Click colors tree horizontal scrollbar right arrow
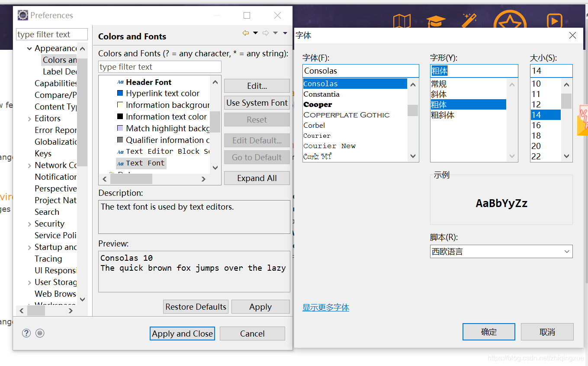Screen dimensions: 588x366 (x=203, y=179)
